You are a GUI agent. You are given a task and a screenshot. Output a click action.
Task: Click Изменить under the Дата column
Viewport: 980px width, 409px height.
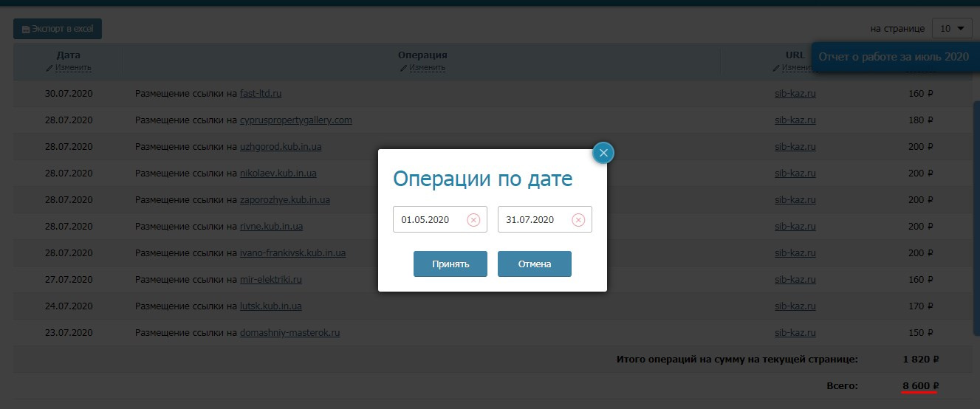click(x=68, y=68)
